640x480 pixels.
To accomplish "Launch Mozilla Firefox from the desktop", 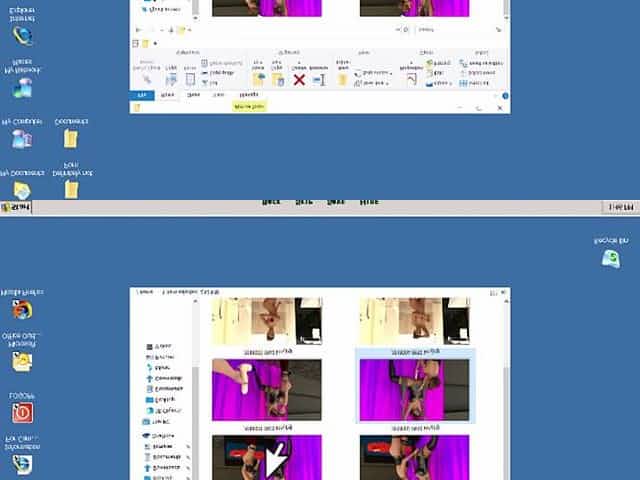I will pyautogui.click(x=21, y=309).
